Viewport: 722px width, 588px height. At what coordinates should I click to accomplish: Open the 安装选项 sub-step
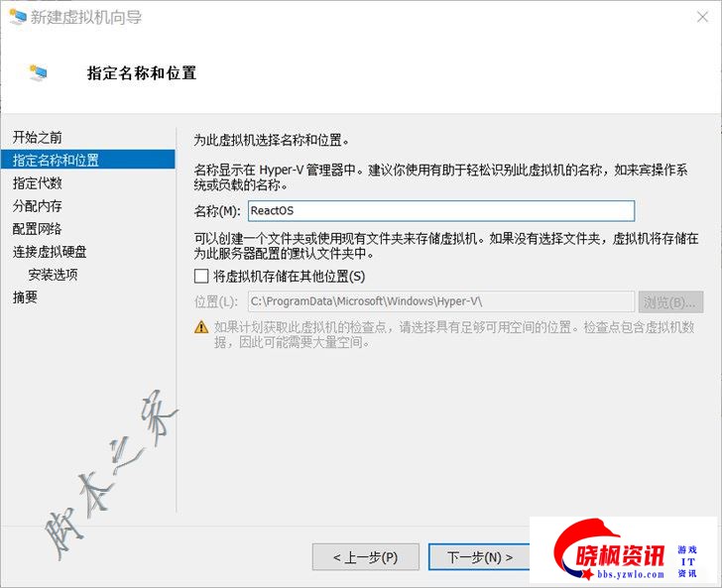coord(53,275)
